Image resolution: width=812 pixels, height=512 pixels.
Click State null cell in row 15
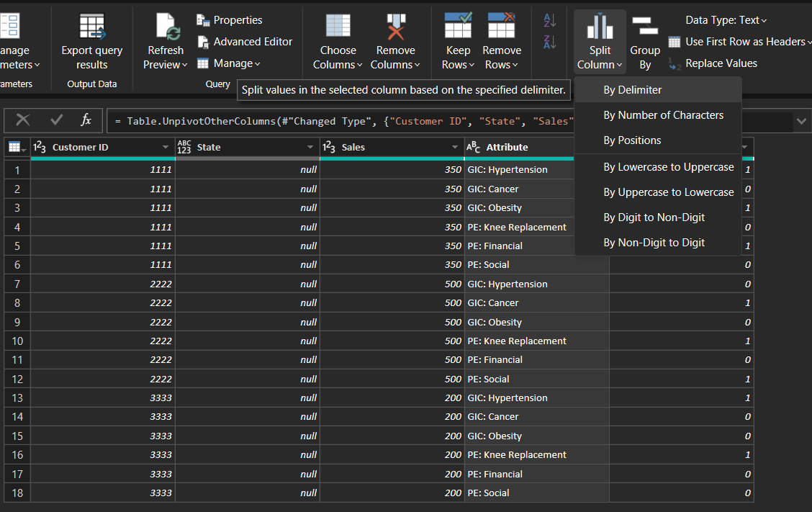(x=248, y=436)
